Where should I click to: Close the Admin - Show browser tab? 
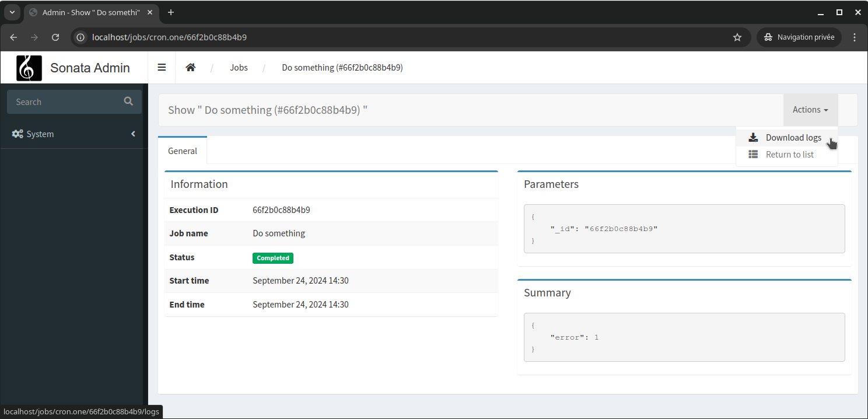pyautogui.click(x=150, y=12)
